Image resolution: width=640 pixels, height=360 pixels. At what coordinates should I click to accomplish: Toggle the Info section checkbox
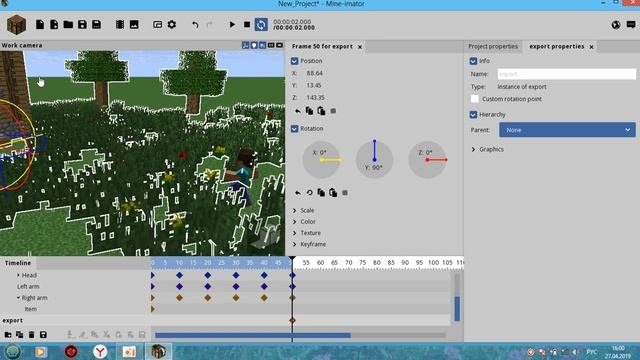[x=473, y=61]
